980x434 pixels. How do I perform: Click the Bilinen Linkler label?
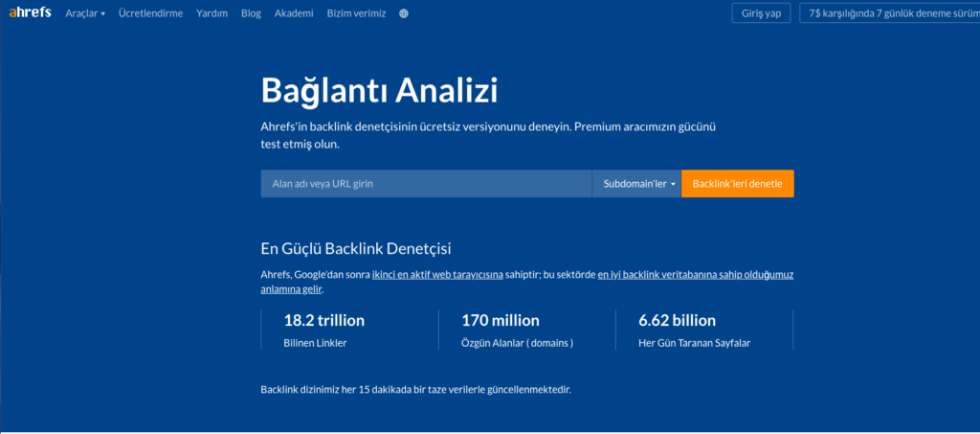[x=315, y=343]
